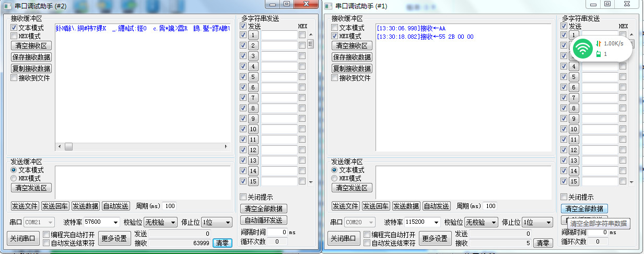The width and height of the screenshot is (644, 254).
Task: Toggle 自动发送结束符 checkbox in window #1
Action: click(x=367, y=243)
